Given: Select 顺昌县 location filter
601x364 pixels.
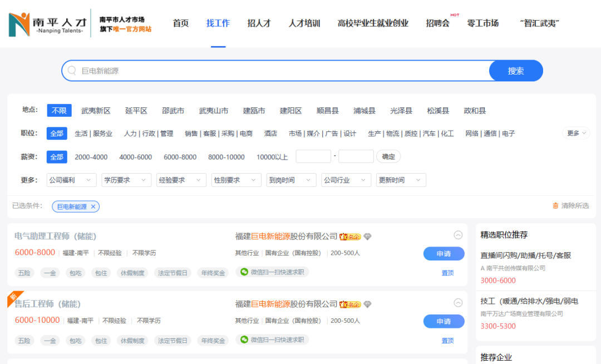Looking at the screenshot, I should pos(327,111).
